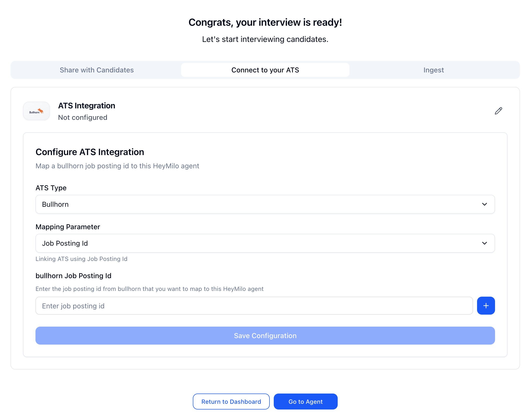Image resolution: width=532 pixels, height=419 pixels.
Task: Click the Mapping Parameter label
Action: coord(68,227)
